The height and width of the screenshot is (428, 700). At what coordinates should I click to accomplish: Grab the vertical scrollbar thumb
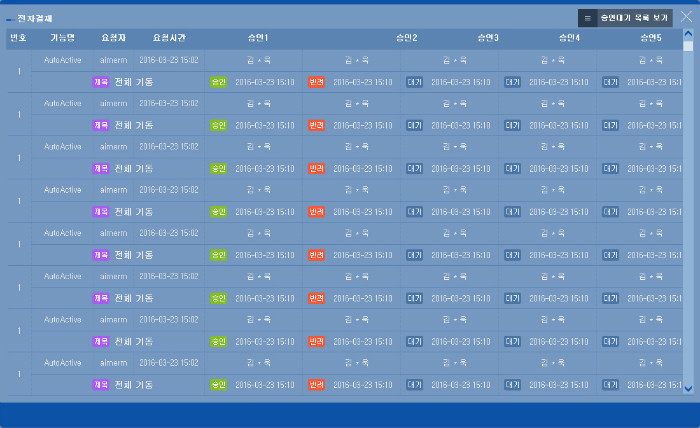(688, 46)
